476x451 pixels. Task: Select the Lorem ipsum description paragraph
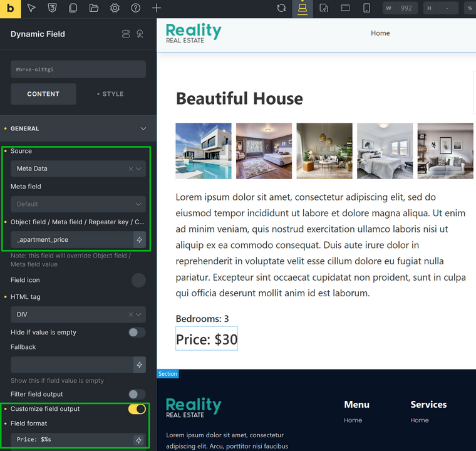pyautogui.click(x=321, y=246)
